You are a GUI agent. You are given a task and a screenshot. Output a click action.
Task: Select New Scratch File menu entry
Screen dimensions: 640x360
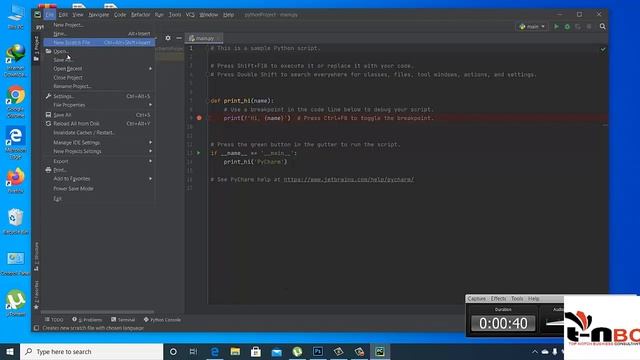[x=99, y=42]
